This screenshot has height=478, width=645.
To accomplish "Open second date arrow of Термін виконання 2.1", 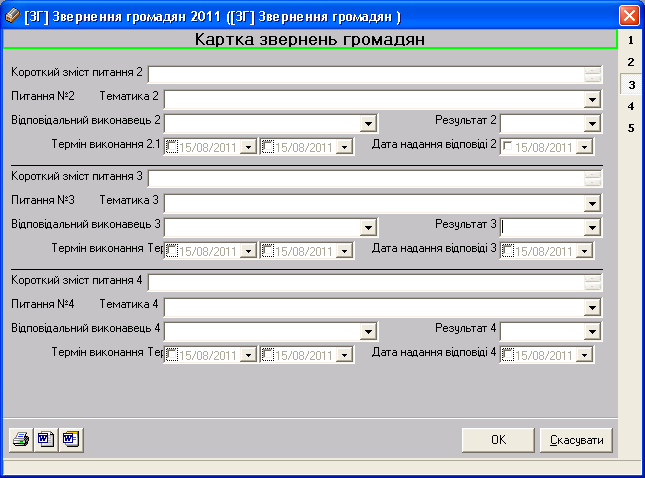I will [x=344, y=147].
